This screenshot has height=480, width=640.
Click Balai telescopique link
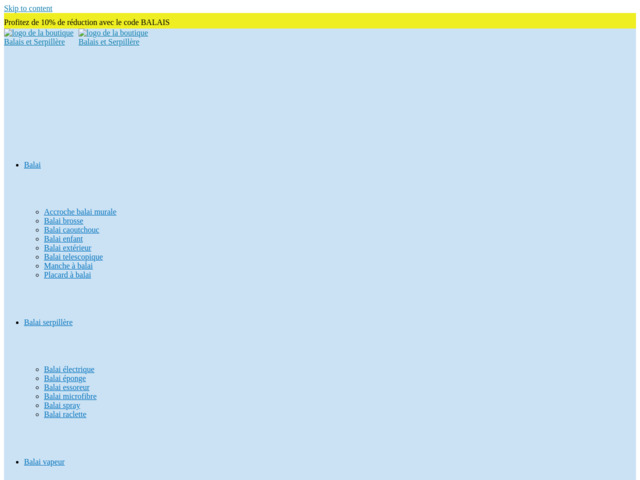tap(73, 257)
